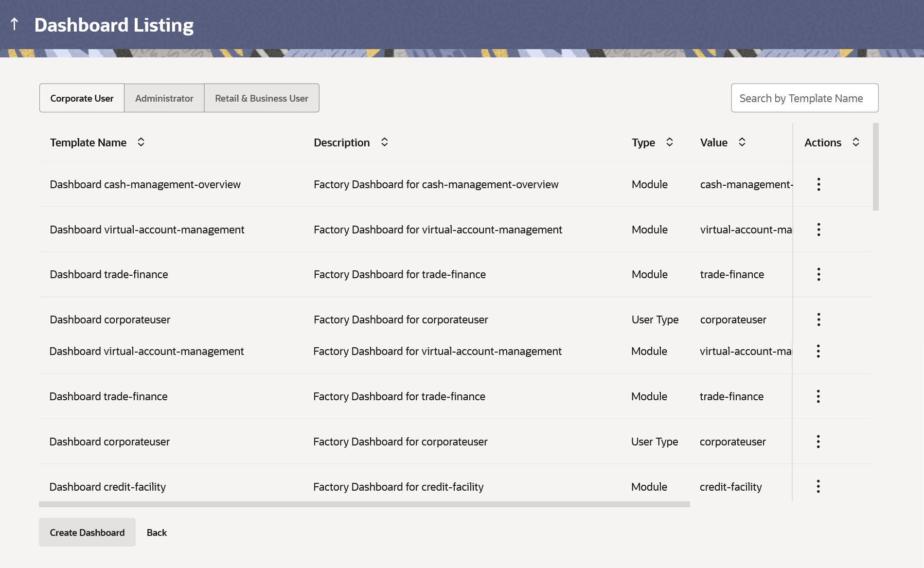
Task: Switch to the Corporate User tab
Action: [82, 98]
